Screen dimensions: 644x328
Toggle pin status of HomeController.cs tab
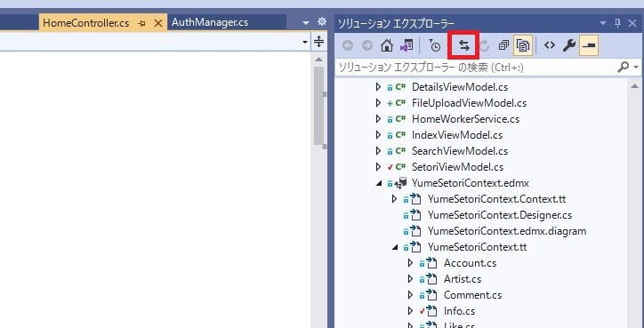coord(142,23)
